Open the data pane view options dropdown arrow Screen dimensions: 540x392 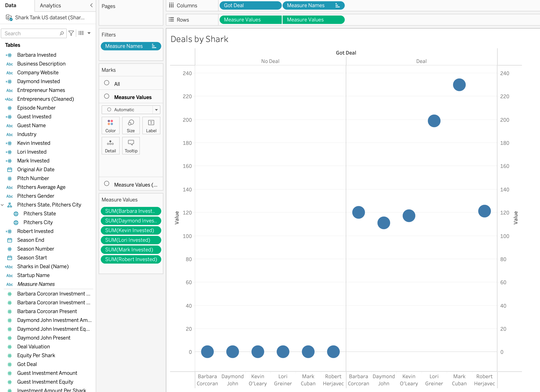[x=89, y=33]
